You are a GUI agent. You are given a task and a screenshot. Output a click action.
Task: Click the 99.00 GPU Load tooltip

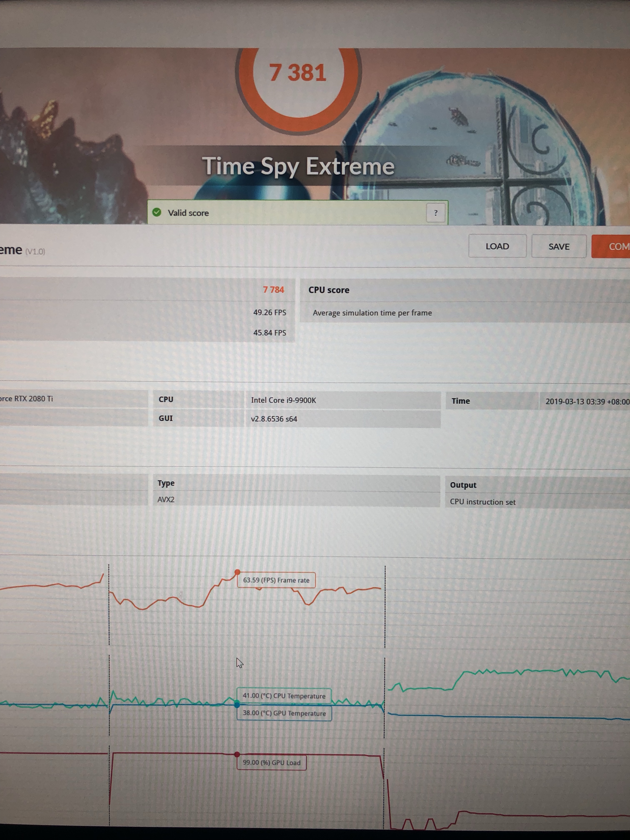[271, 762]
